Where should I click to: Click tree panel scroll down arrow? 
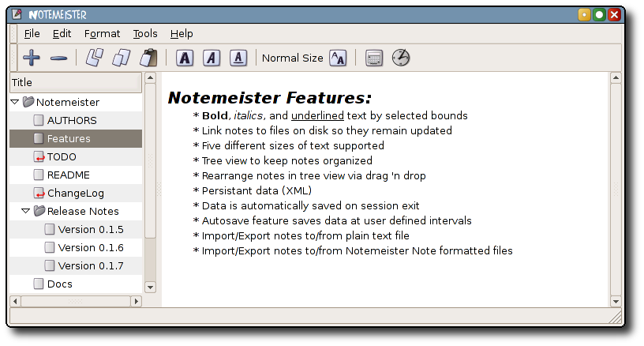coord(150,288)
